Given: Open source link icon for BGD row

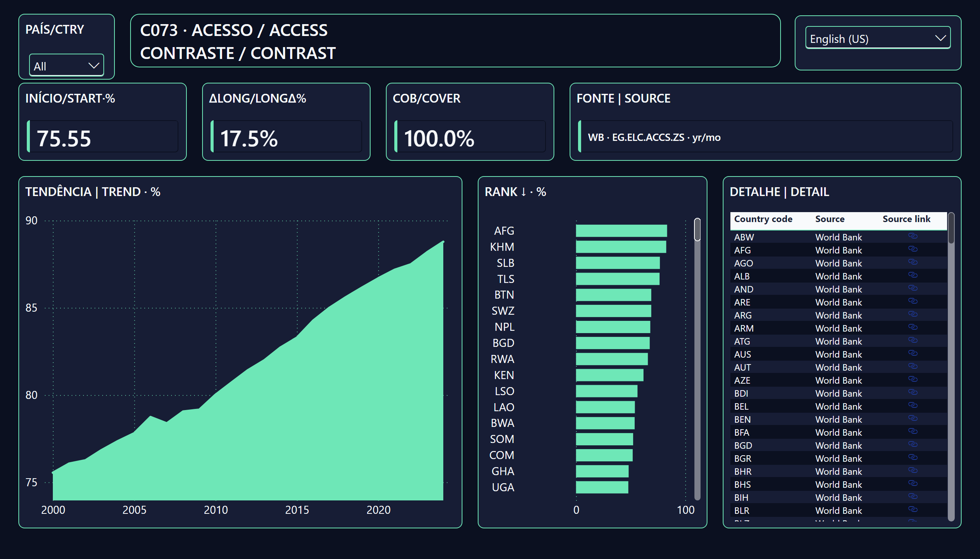Looking at the screenshot, I should tap(913, 445).
